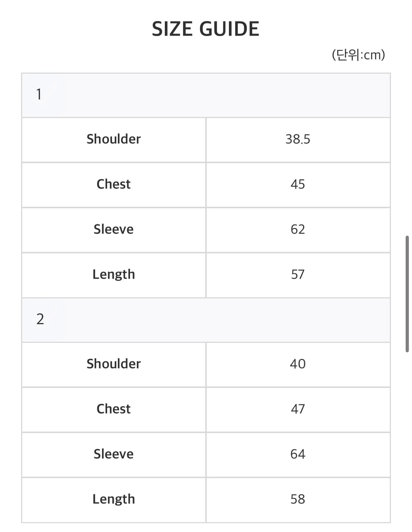
Task: Select the 64 sleeve value
Action: click(298, 454)
